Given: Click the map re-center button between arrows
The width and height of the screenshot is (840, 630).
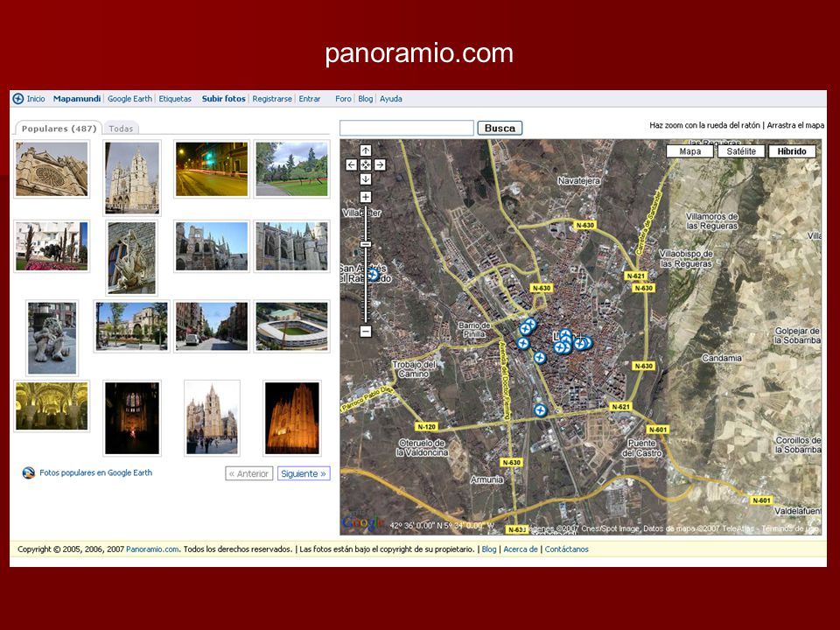Looking at the screenshot, I should click(366, 165).
